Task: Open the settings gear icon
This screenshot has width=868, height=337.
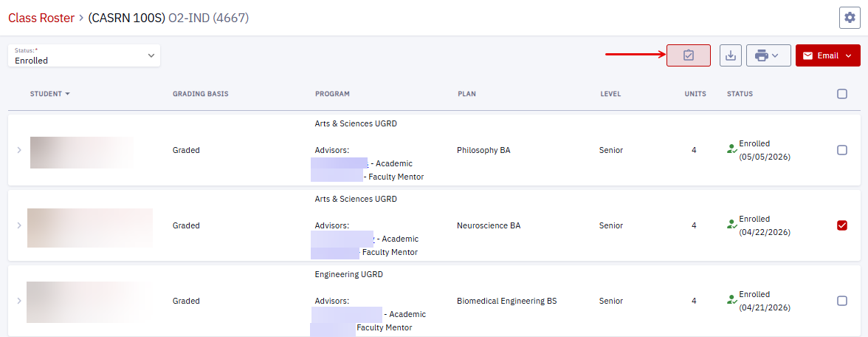Action: tap(849, 18)
